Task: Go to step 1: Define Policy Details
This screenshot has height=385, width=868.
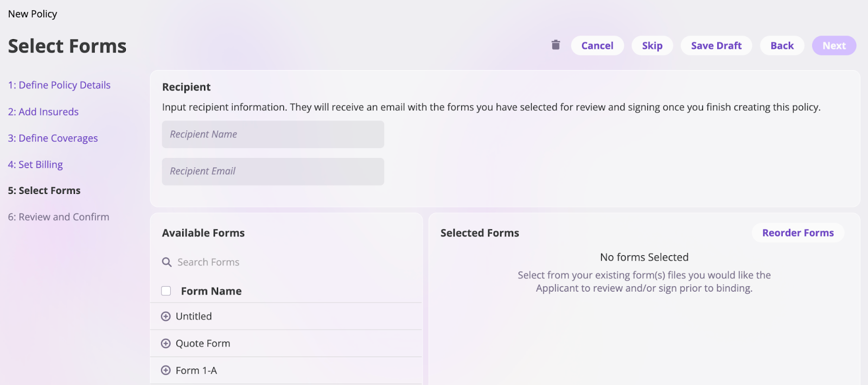Action: [59, 85]
